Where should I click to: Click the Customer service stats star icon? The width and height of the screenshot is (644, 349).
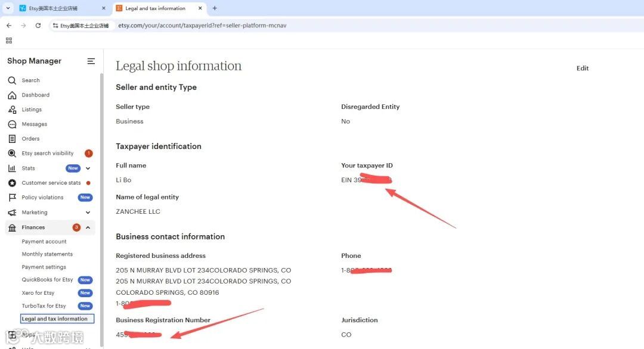point(12,183)
